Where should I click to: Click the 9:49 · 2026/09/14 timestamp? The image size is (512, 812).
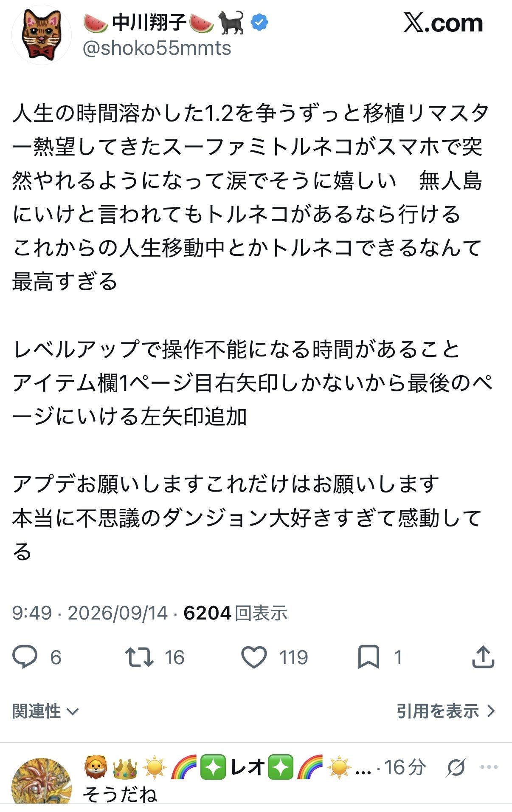(x=90, y=613)
